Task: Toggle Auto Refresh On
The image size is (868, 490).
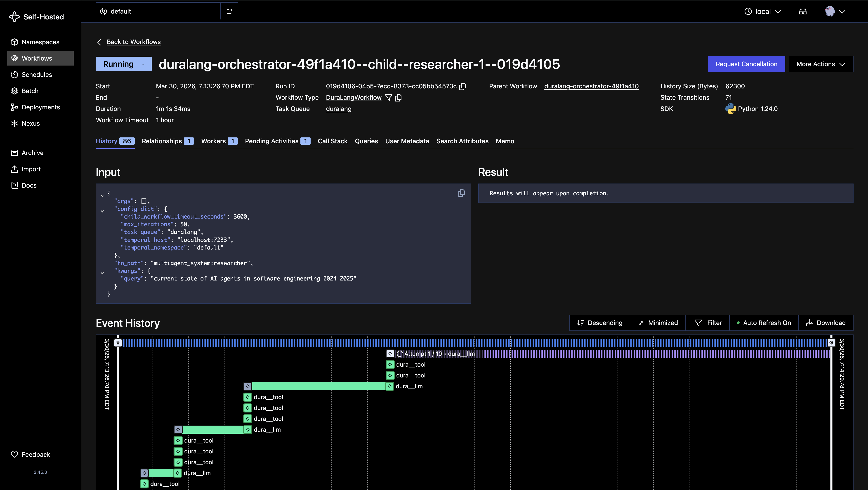Action: (764, 323)
